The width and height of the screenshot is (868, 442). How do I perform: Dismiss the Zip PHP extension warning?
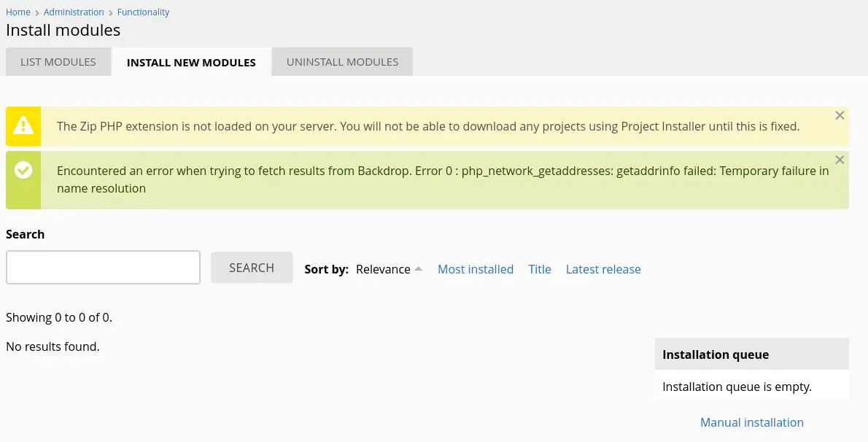[840, 115]
